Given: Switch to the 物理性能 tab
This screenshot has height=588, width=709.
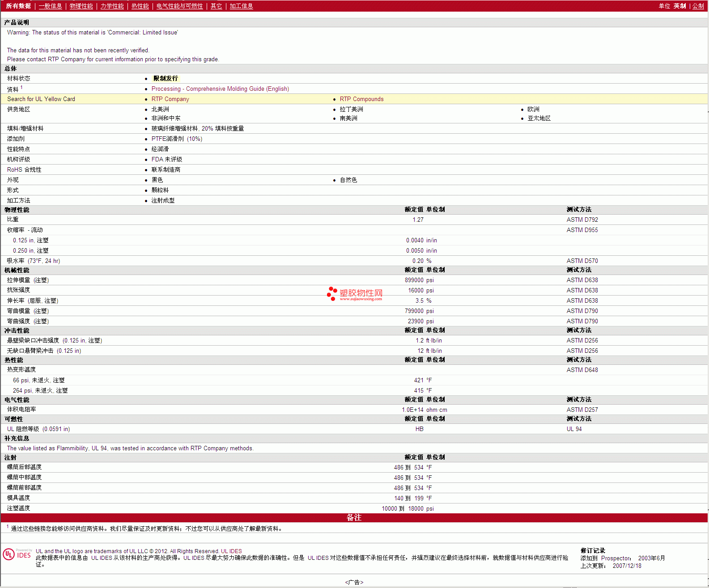Looking at the screenshot, I should (81, 6).
